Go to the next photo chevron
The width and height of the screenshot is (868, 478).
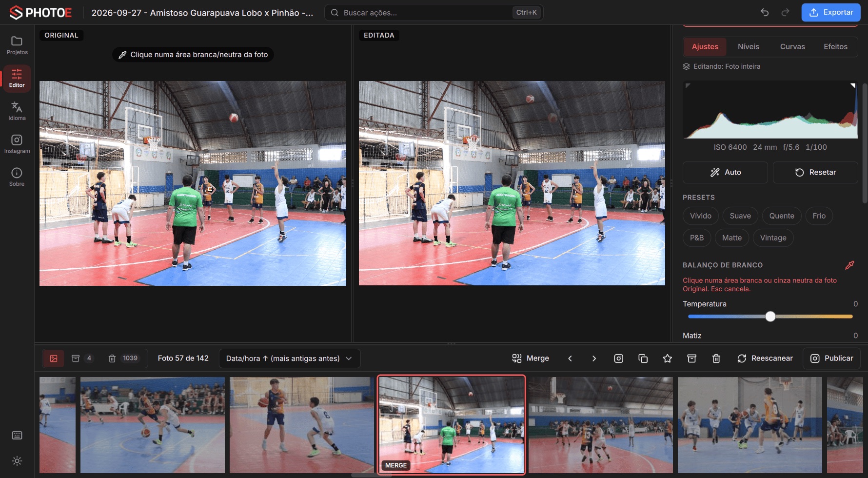click(594, 358)
